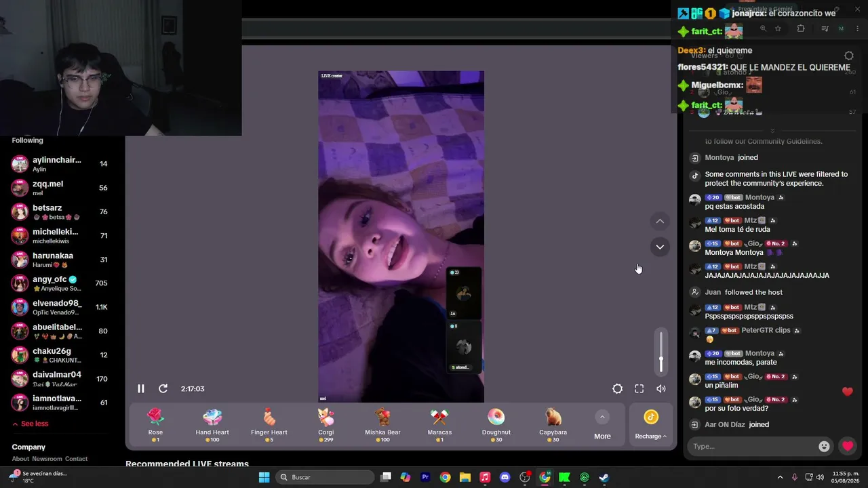Click the 'por su foto verdad?' comment
The height and width of the screenshot is (488, 868).
(x=736, y=409)
